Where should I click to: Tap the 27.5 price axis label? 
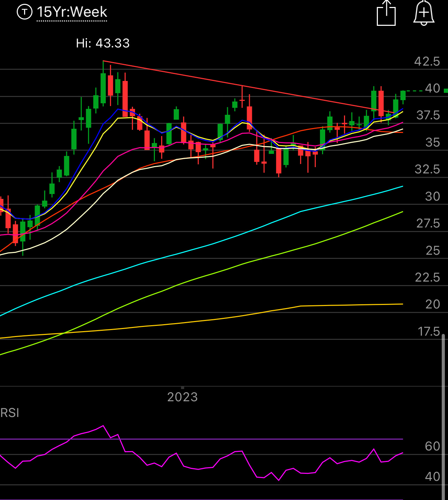click(x=428, y=223)
